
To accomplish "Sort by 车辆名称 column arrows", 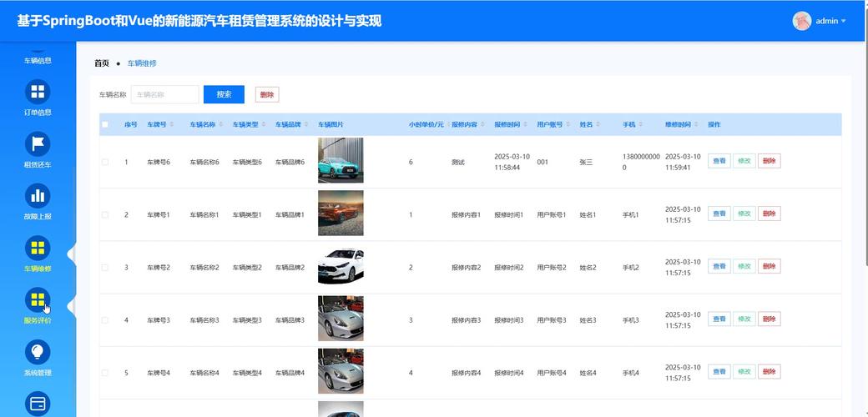I will (220, 125).
